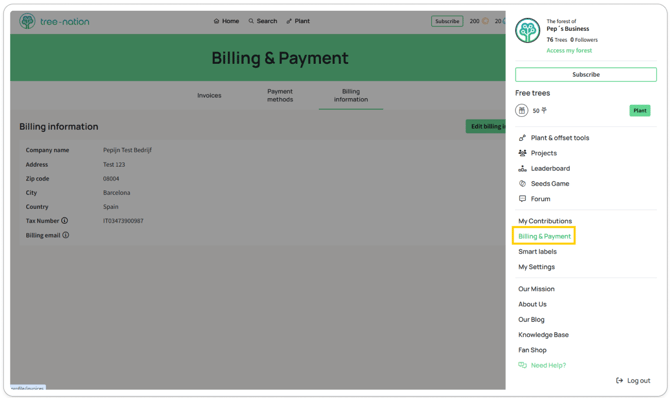This screenshot has height=398, width=670.
Task: Click the Plant & offset tools icon
Action: 522,138
